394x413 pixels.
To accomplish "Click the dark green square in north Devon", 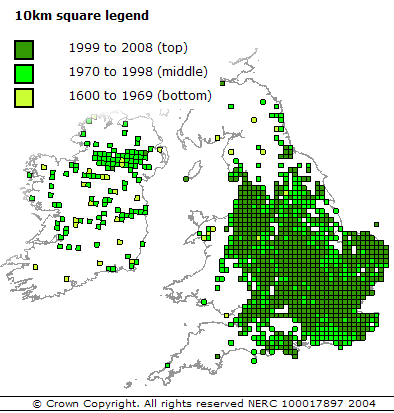I will coord(217,356).
